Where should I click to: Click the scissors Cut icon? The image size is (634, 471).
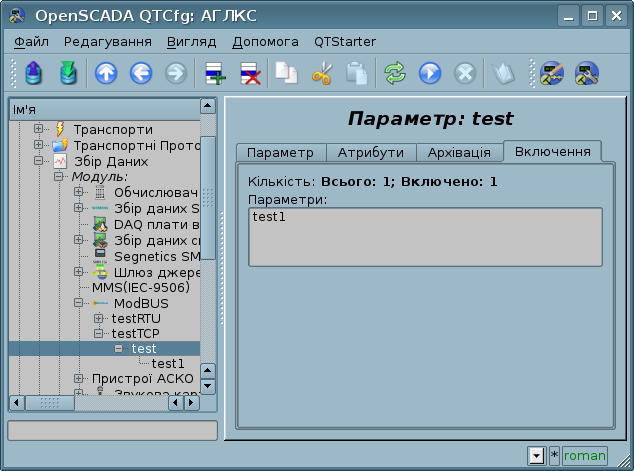point(321,73)
